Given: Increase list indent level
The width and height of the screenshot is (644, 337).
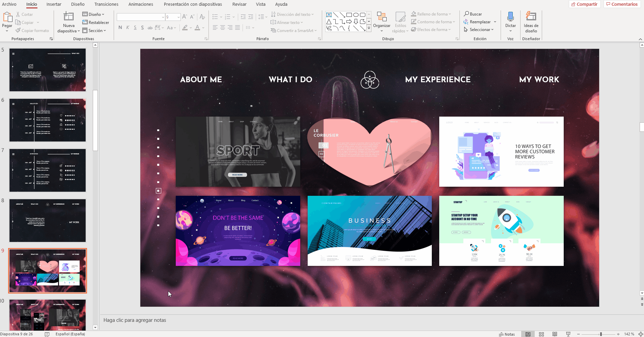Looking at the screenshot, I should [251, 17].
